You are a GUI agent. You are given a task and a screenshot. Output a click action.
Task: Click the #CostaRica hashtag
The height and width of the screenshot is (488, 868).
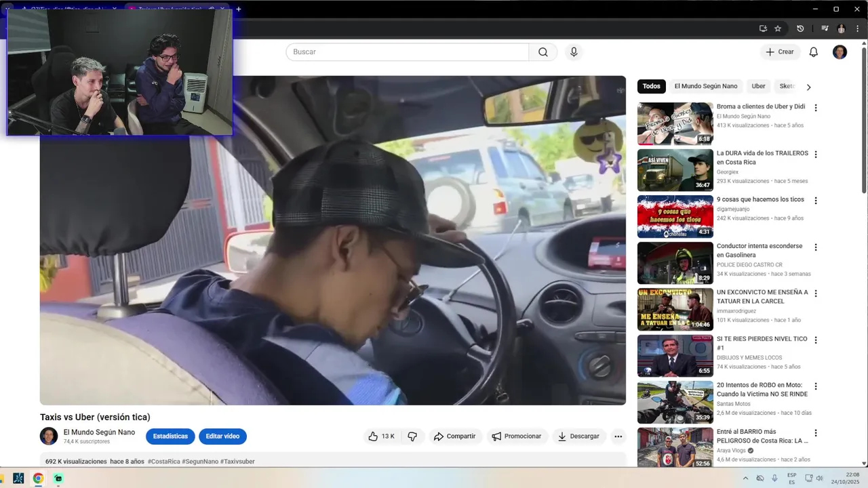tap(163, 462)
